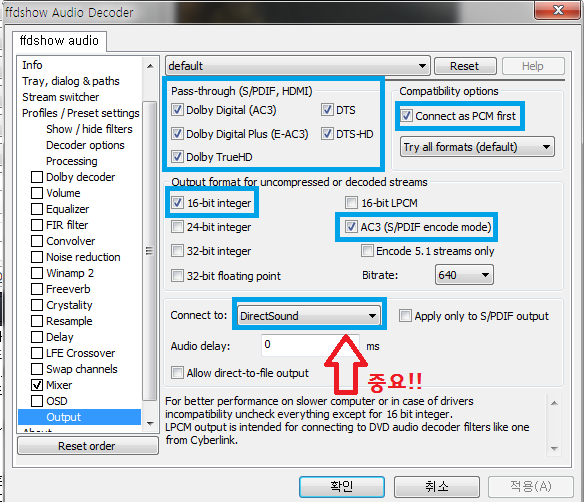This screenshot has height=502, width=584.
Task: Click into the Audio delay input field
Action: pyautogui.click(x=310, y=345)
